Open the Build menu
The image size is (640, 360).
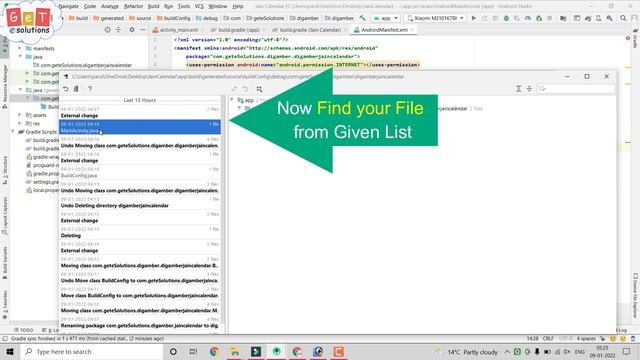click(153, 6)
